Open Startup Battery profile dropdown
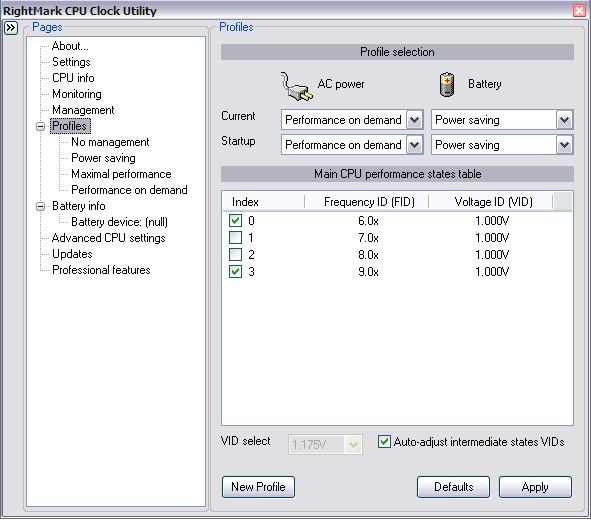 (564, 145)
